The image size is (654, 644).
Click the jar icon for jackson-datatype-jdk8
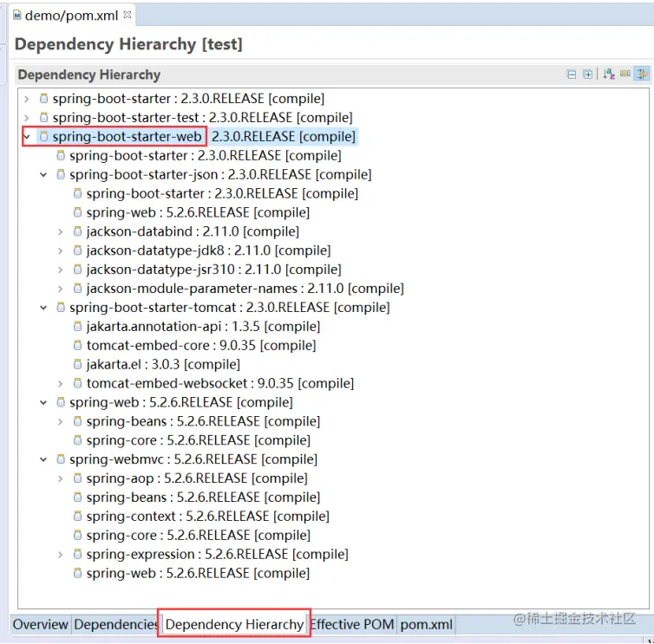(x=77, y=250)
